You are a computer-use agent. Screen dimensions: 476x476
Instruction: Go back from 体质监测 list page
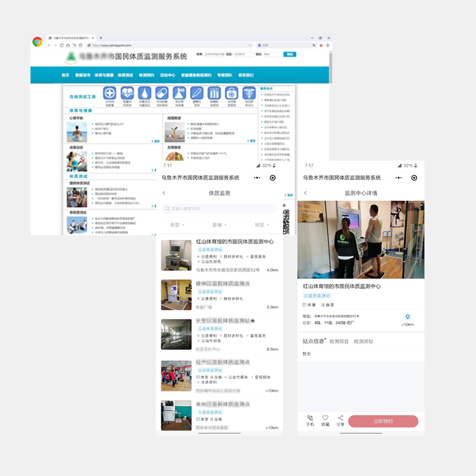[164, 193]
